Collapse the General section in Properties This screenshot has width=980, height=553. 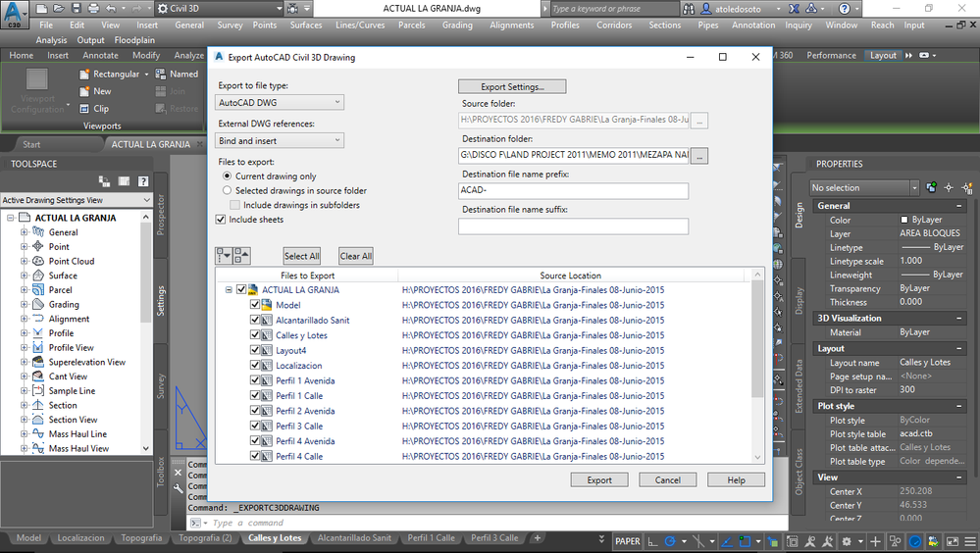coord(958,206)
